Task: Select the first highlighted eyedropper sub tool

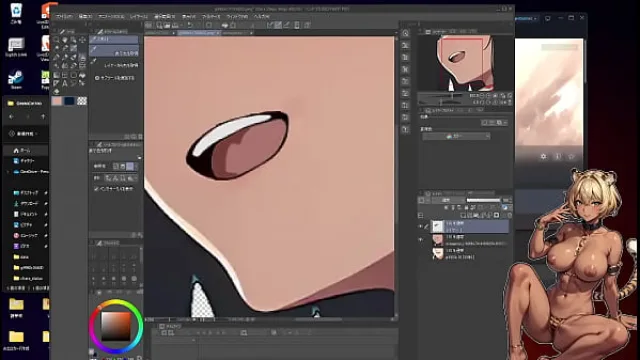Action: point(114,39)
